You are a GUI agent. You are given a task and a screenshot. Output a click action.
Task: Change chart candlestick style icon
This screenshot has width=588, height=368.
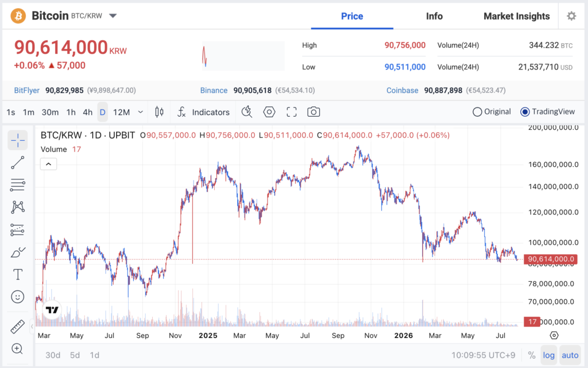click(x=160, y=112)
